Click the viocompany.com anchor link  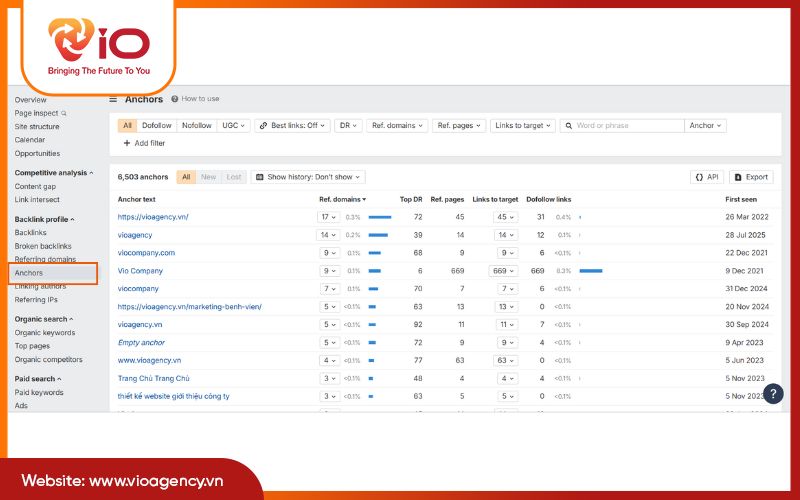coord(146,253)
